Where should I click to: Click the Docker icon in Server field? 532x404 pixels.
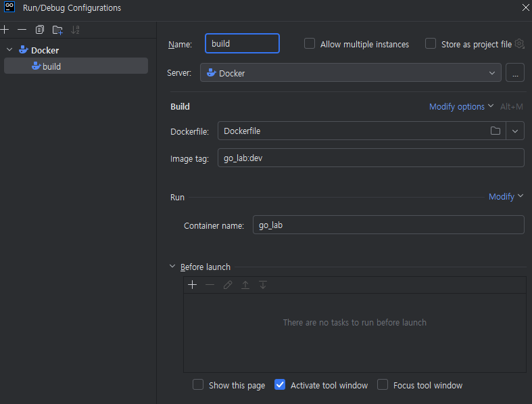(212, 72)
